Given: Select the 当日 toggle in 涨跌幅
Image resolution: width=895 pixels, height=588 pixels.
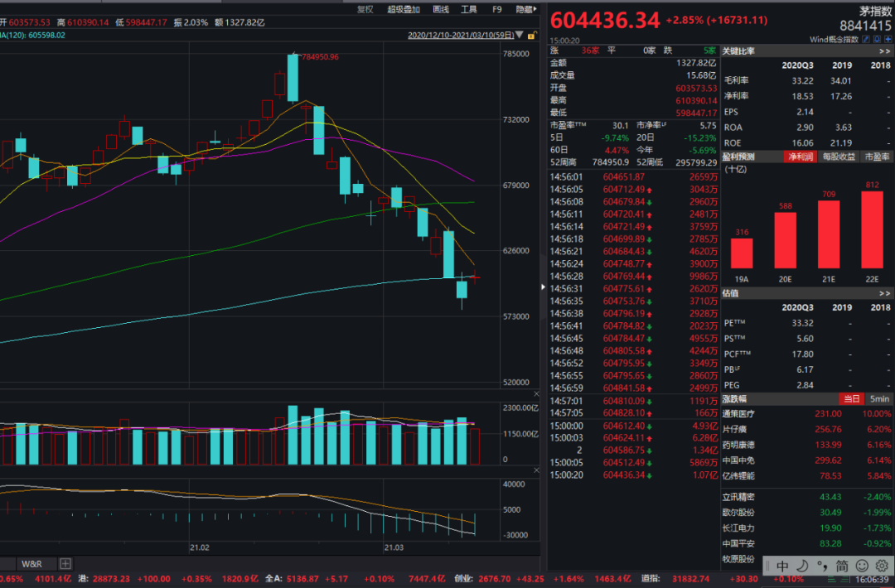Looking at the screenshot, I should (851, 398).
